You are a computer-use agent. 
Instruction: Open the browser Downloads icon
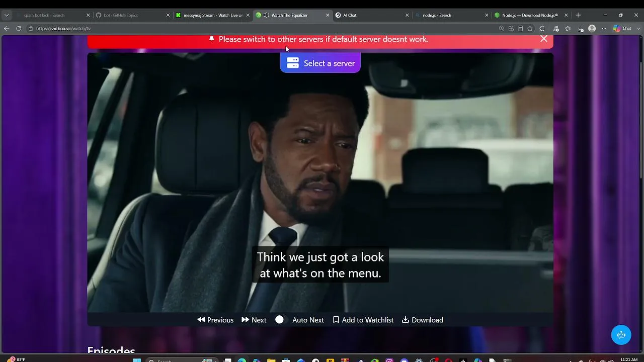click(x=580, y=29)
